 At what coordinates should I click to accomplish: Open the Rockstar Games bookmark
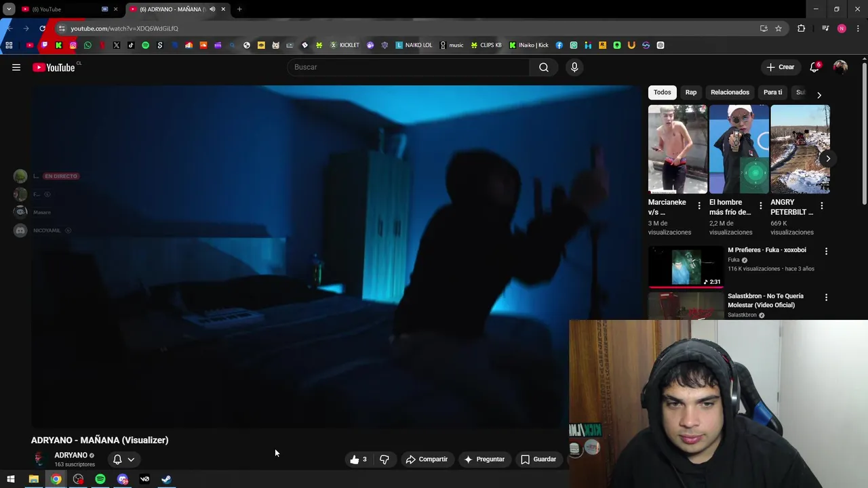point(602,45)
